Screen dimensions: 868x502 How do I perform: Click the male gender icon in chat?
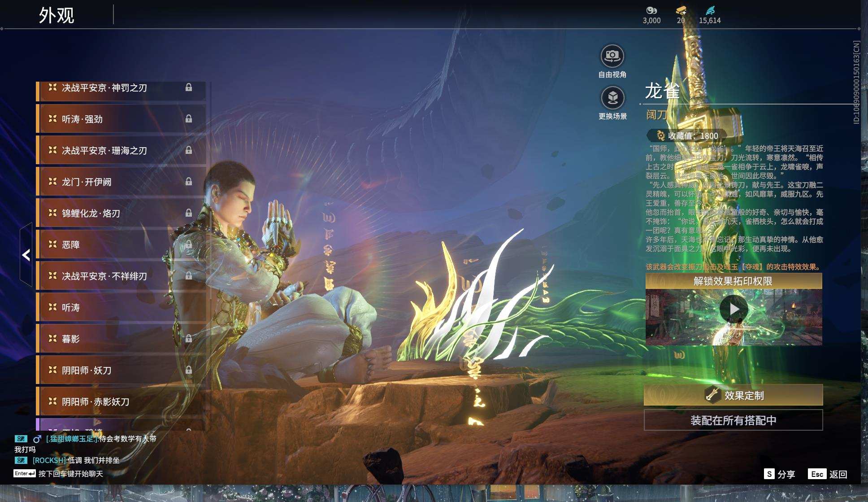point(37,439)
